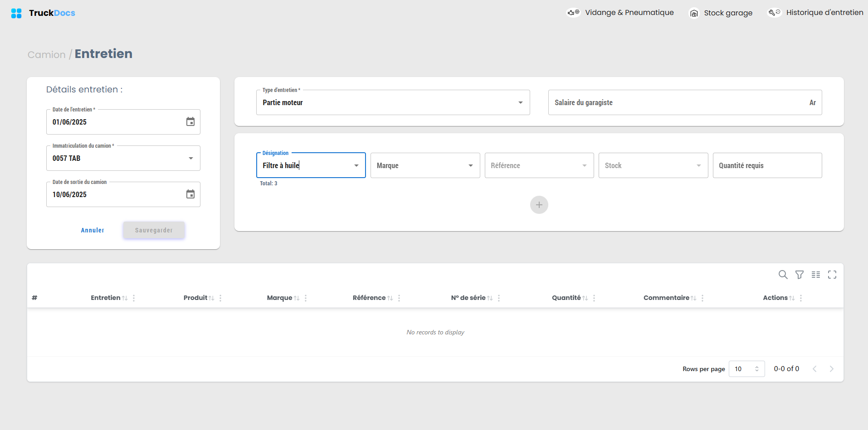Click the TruckDocs logo

click(43, 13)
